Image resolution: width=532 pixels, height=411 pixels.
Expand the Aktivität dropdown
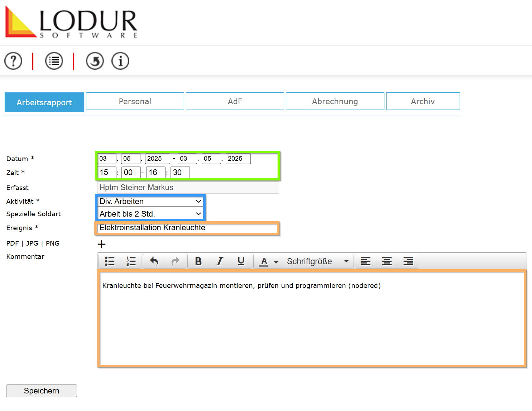click(150, 202)
